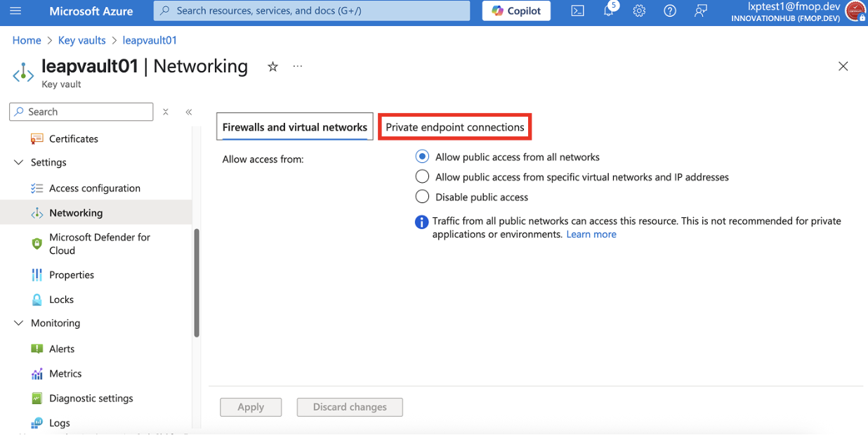Click the Logs icon in sidebar
The image size is (868, 447).
(37, 423)
